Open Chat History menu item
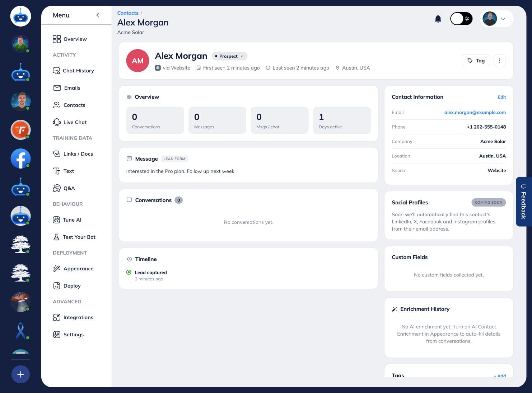 click(73, 71)
